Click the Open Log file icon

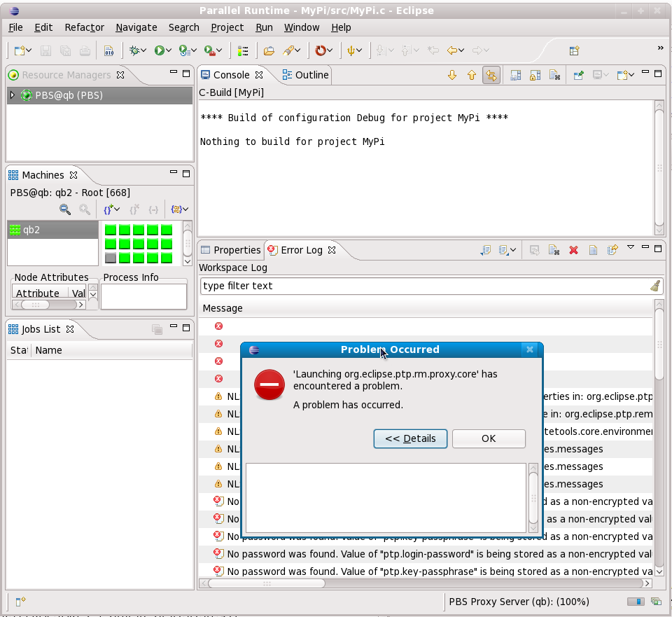tap(593, 250)
